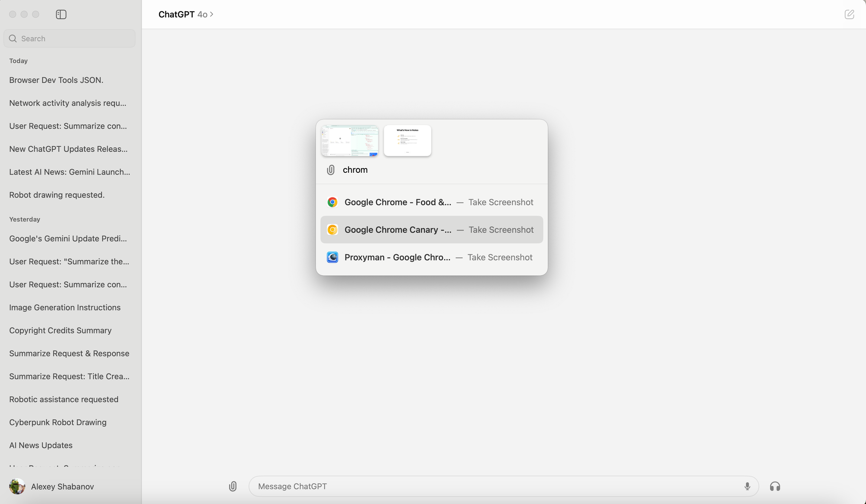Select the Notes window thumbnail

pyautogui.click(x=407, y=140)
